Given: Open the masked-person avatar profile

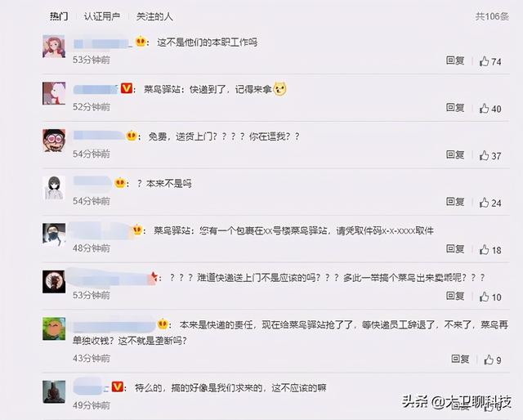Looking at the screenshot, I should 54,235.
